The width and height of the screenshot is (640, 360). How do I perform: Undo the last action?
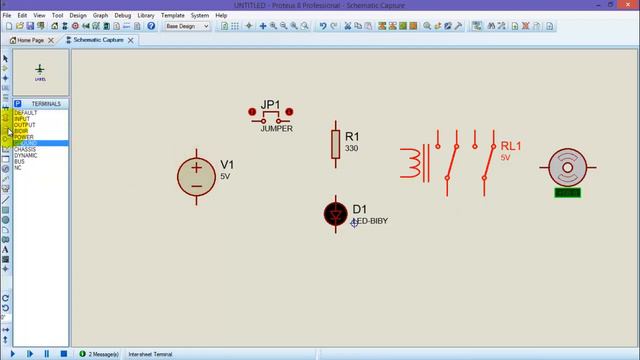323,26
